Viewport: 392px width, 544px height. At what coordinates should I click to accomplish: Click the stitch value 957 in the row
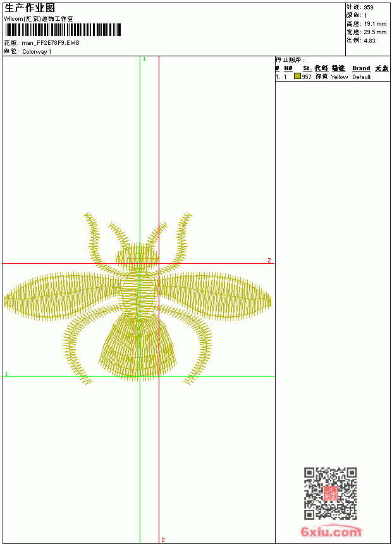(x=306, y=77)
